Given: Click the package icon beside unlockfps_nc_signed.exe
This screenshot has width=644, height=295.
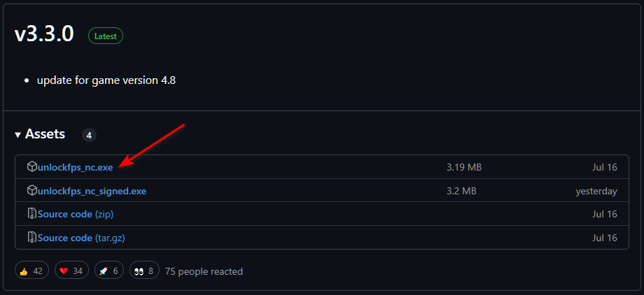Looking at the screenshot, I should 31,191.
